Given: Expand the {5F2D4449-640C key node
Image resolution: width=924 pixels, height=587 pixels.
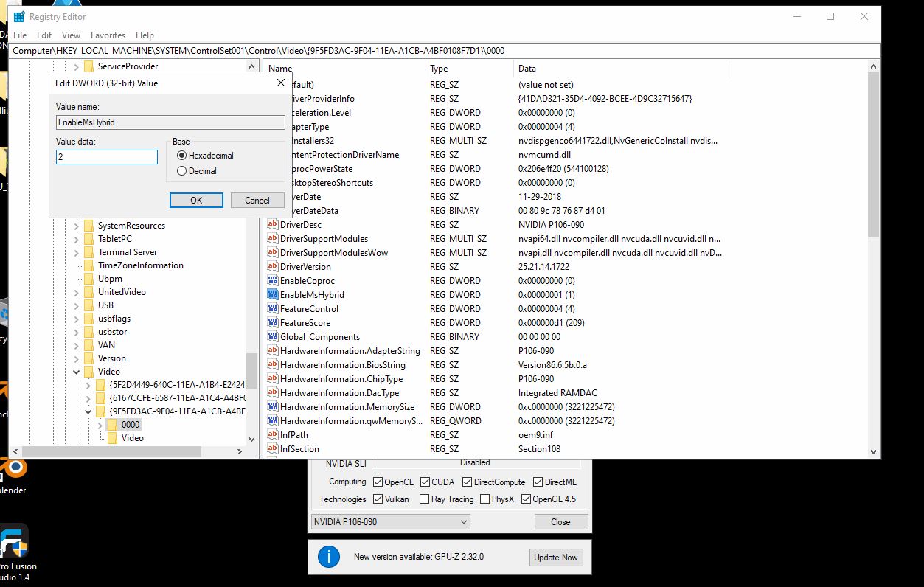Looking at the screenshot, I should 88,385.
